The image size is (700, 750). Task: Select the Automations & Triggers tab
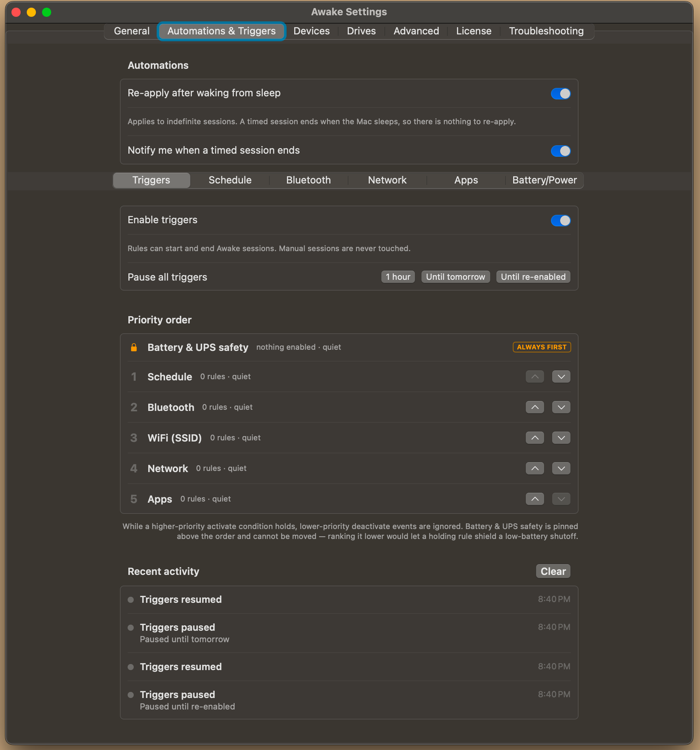coord(221,31)
